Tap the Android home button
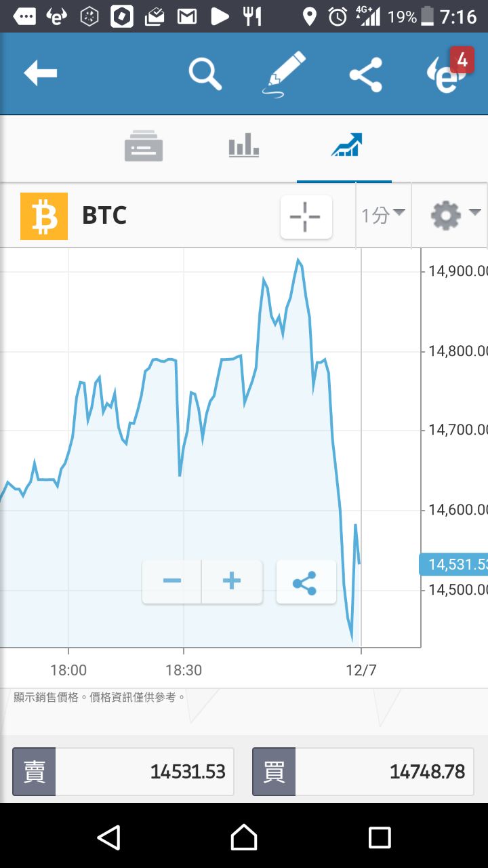The height and width of the screenshot is (868, 488). click(x=244, y=837)
